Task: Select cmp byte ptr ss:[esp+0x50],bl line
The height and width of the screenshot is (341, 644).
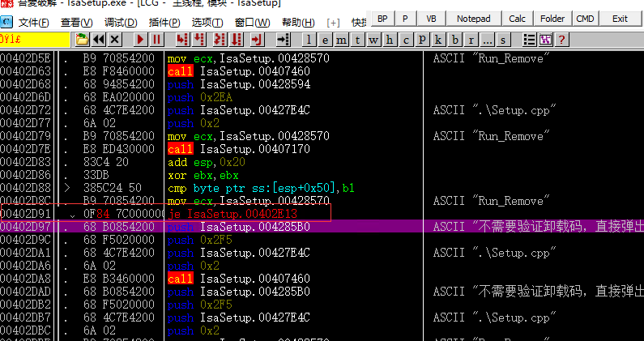Action: point(261,188)
